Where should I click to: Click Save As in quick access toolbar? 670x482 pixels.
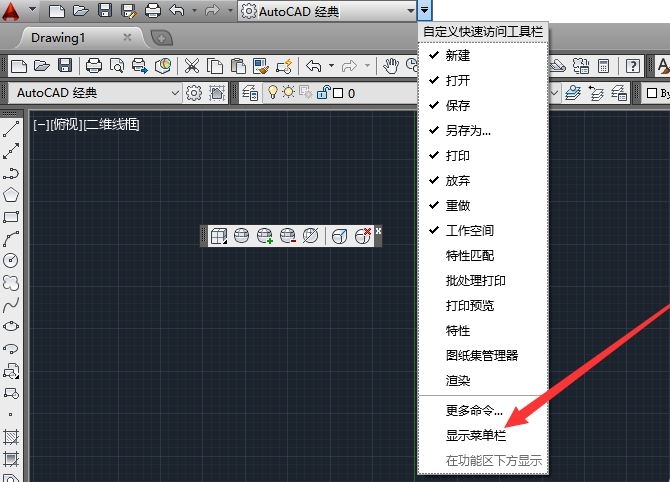point(128,11)
